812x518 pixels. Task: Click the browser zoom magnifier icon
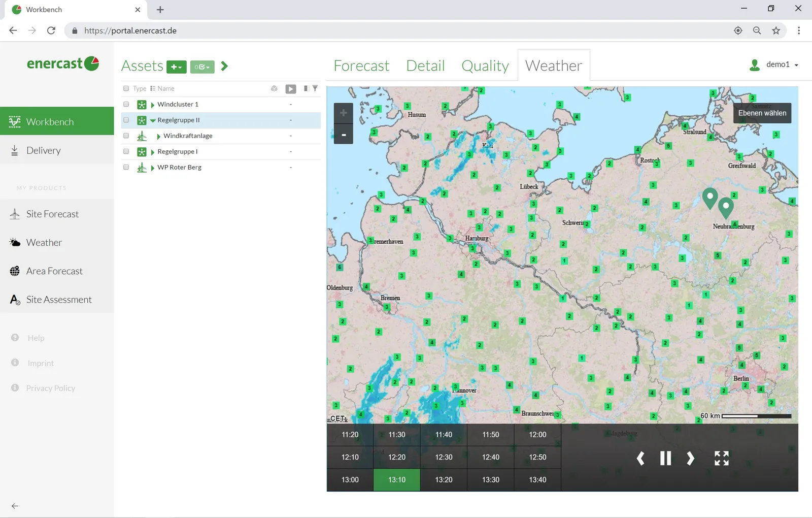757,30
